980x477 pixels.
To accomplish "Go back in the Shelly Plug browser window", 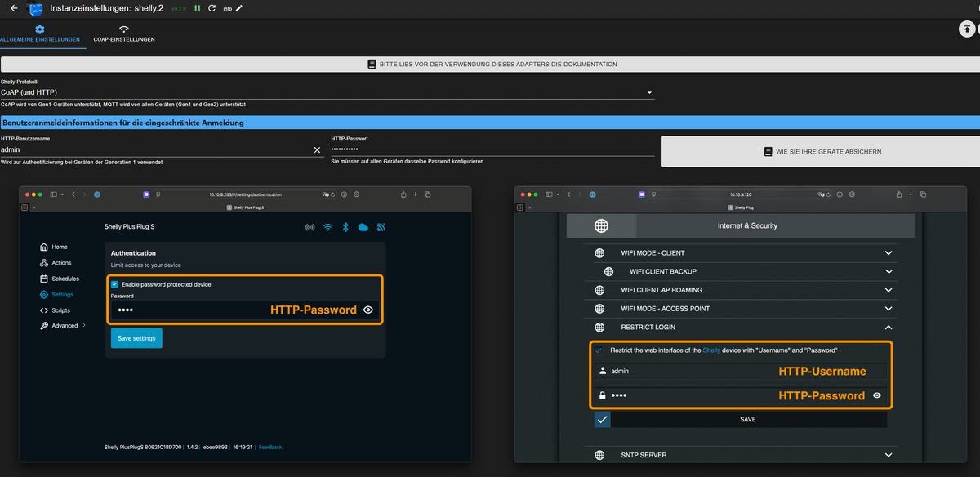I will point(569,194).
